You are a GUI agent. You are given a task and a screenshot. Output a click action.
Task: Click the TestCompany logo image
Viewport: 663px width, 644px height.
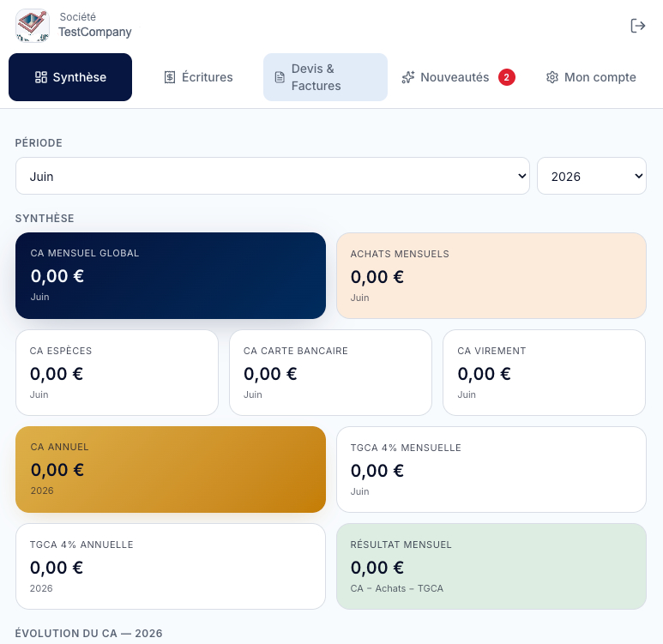point(33,26)
